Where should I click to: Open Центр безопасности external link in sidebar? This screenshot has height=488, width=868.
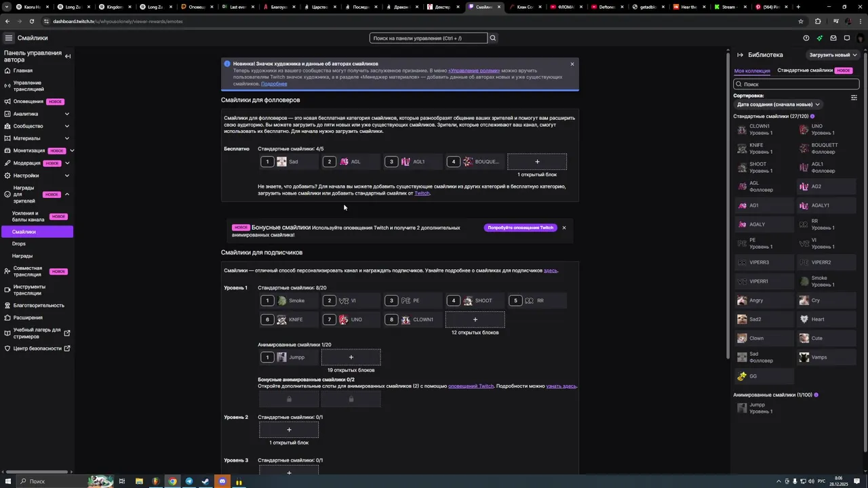37,348
